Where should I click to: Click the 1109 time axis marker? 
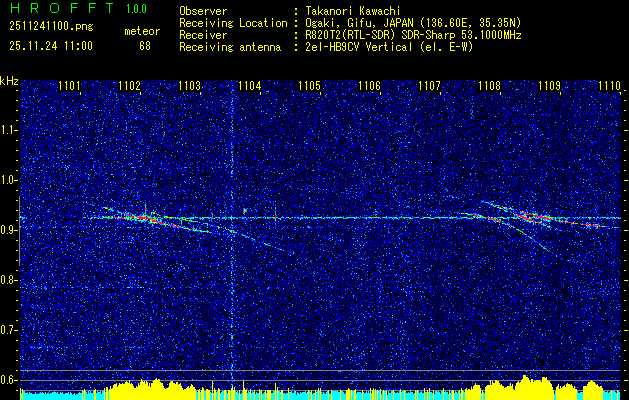pos(550,85)
